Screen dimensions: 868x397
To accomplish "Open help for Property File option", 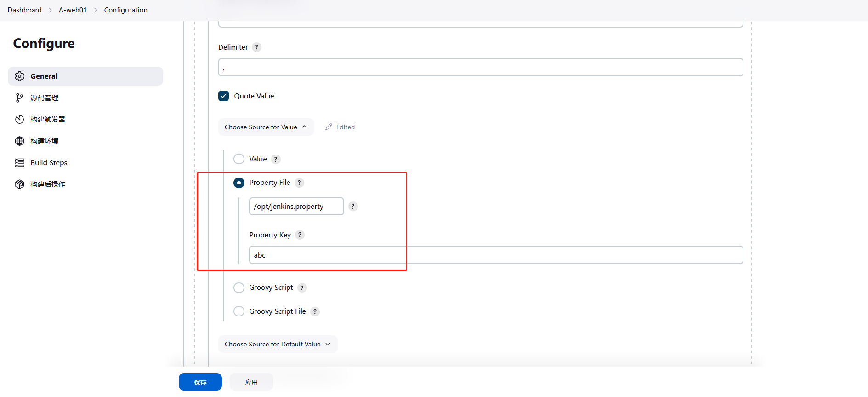I will 299,183.
